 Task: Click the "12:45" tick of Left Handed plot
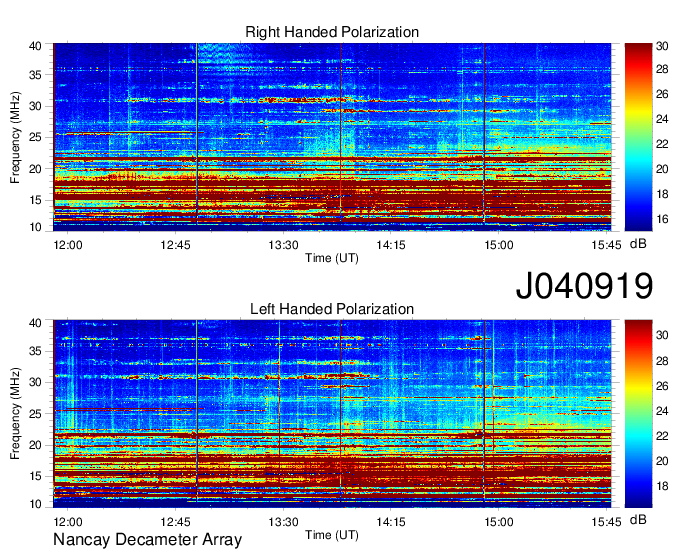175,521
